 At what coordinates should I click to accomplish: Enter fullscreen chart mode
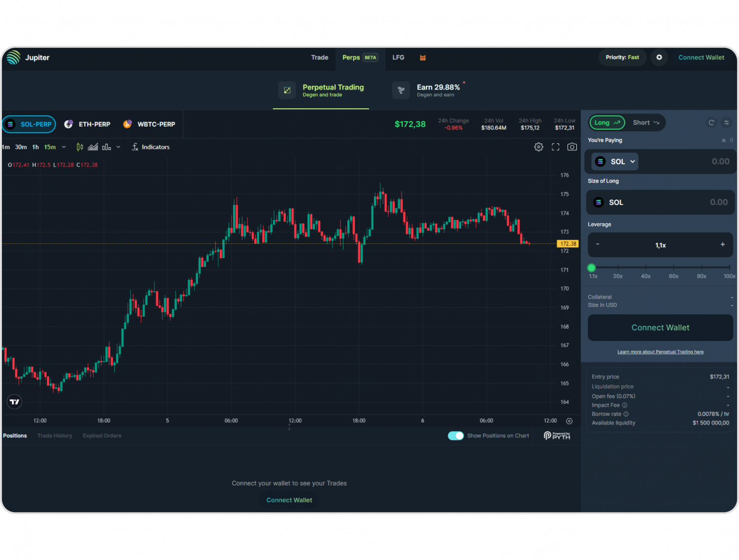tap(556, 147)
